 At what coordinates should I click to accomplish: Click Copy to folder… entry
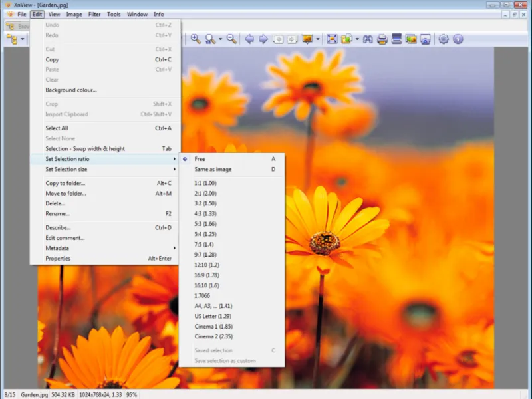pyautogui.click(x=105, y=183)
